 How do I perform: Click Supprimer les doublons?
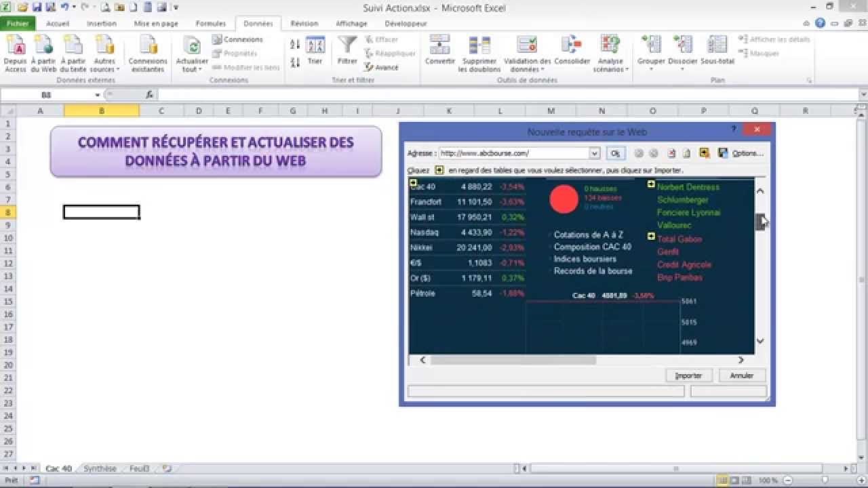point(479,54)
